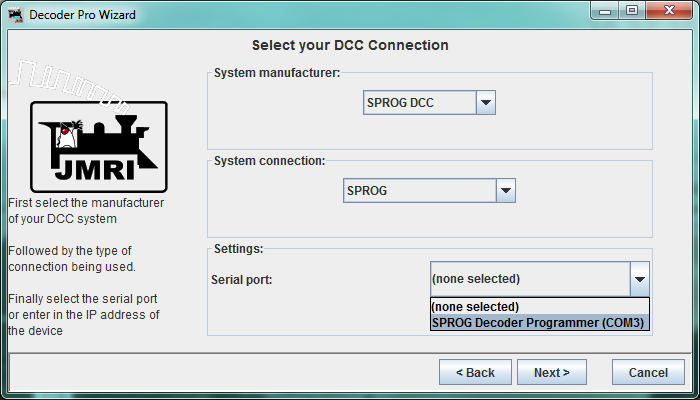The height and width of the screenshot is (400, 700).
Task: Click the 'System connection:' group label
Action: [270, 161]
